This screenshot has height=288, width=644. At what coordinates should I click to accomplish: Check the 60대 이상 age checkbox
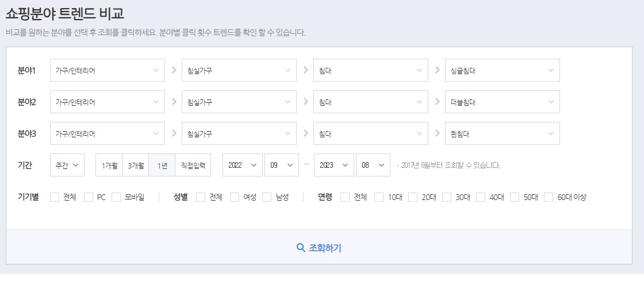tap(549, 197)
